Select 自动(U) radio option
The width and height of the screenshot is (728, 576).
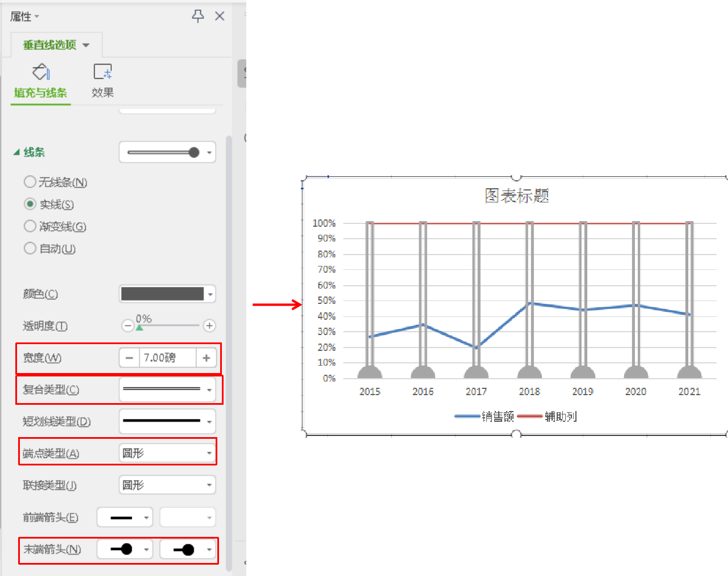tap(30, 248)
